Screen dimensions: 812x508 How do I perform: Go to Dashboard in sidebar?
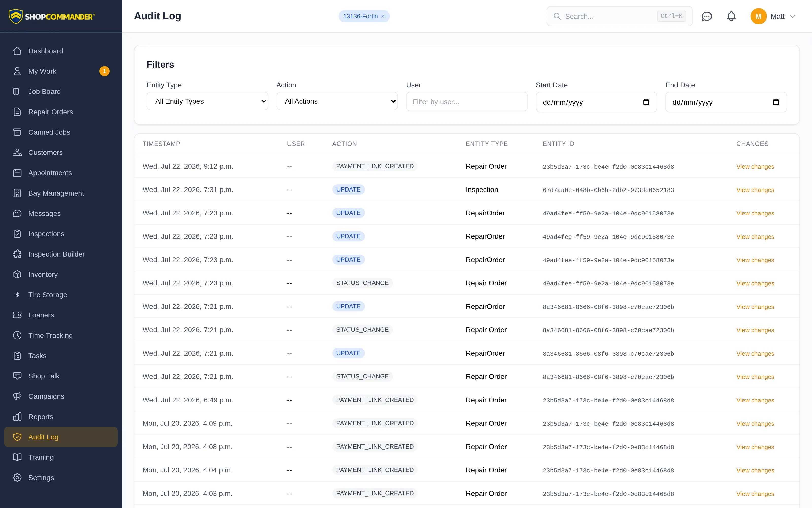[x=61, y=51]
